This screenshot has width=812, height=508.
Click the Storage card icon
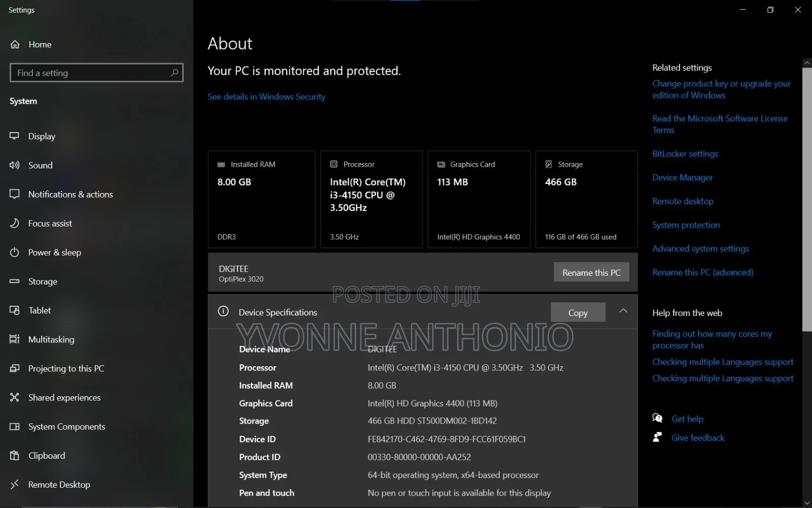[549, 164]
